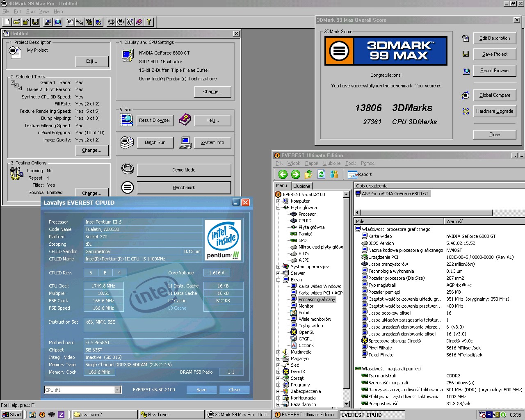Screen dimensions: 525x420
Task: Click the Selected Tests checkmarks toolbar icon
Action: click(80, 22)
